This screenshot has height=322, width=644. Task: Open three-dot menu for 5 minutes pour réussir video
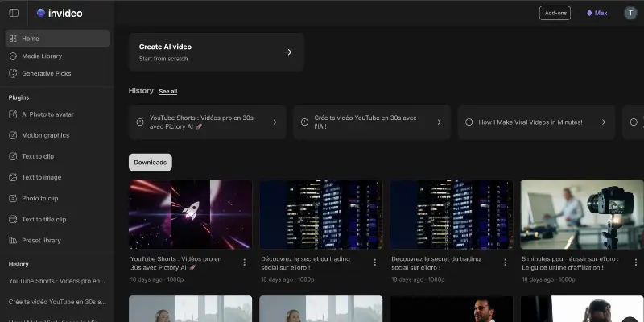point(636,262)
